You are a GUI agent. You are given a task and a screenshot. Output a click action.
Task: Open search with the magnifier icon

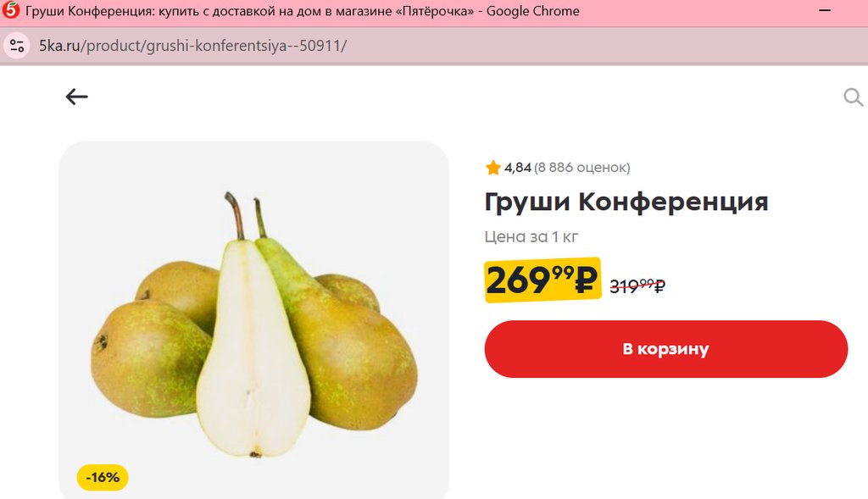pyautogui.click(x=853, y=97)
